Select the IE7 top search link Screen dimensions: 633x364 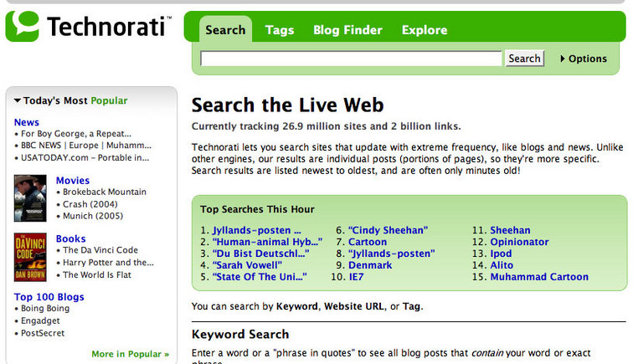[358, 277]
